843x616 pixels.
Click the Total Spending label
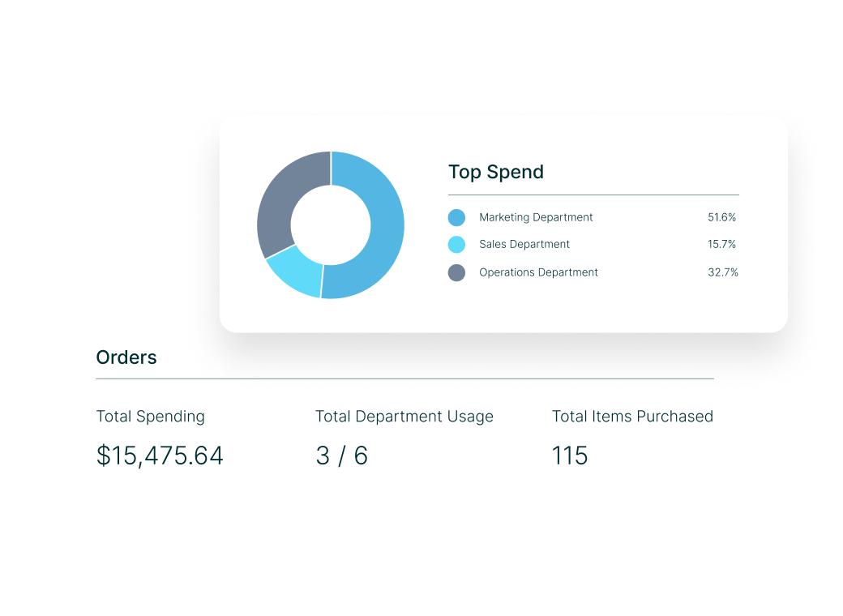[151, 417]
